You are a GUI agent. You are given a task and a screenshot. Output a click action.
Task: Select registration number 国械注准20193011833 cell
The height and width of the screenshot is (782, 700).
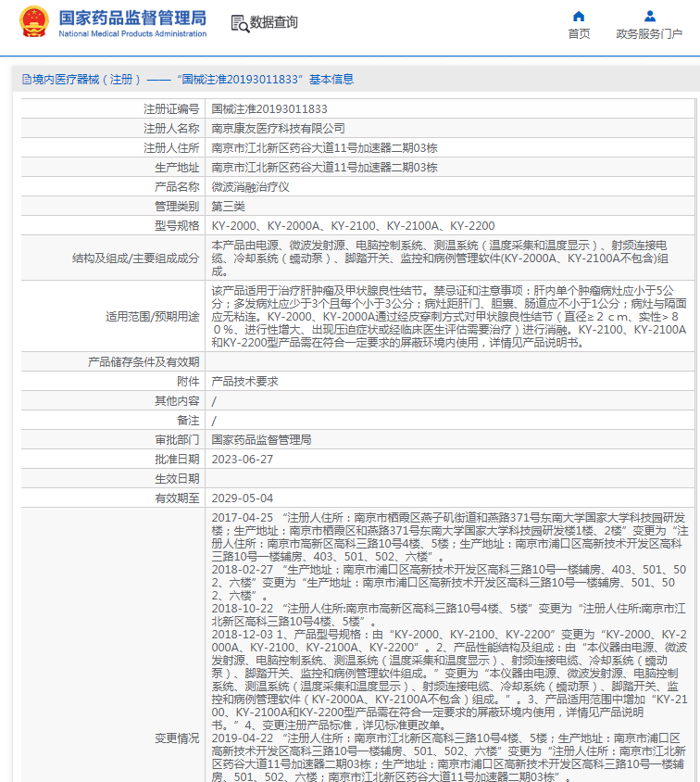[269, 108]
